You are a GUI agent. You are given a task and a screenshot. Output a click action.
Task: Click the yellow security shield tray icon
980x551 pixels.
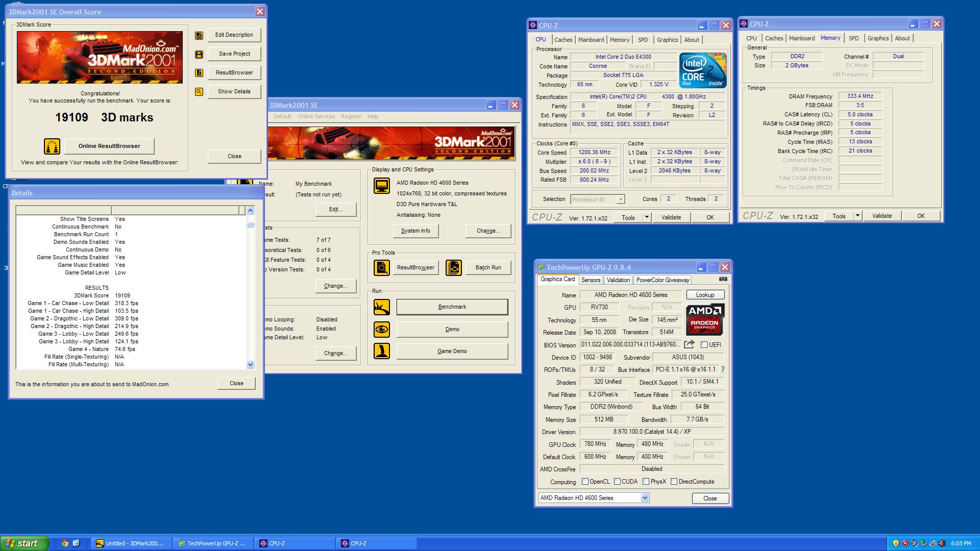pyautogui.click(x=895, y=543)
